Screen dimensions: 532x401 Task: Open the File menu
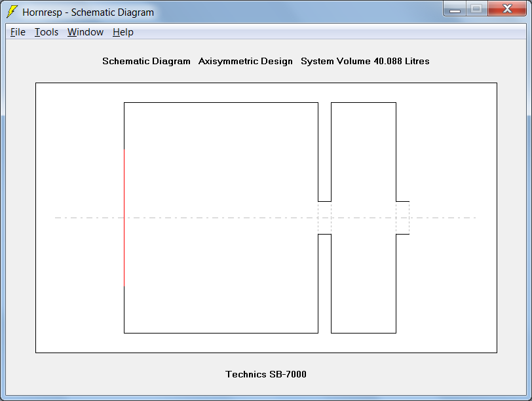(x=18, y=32)
